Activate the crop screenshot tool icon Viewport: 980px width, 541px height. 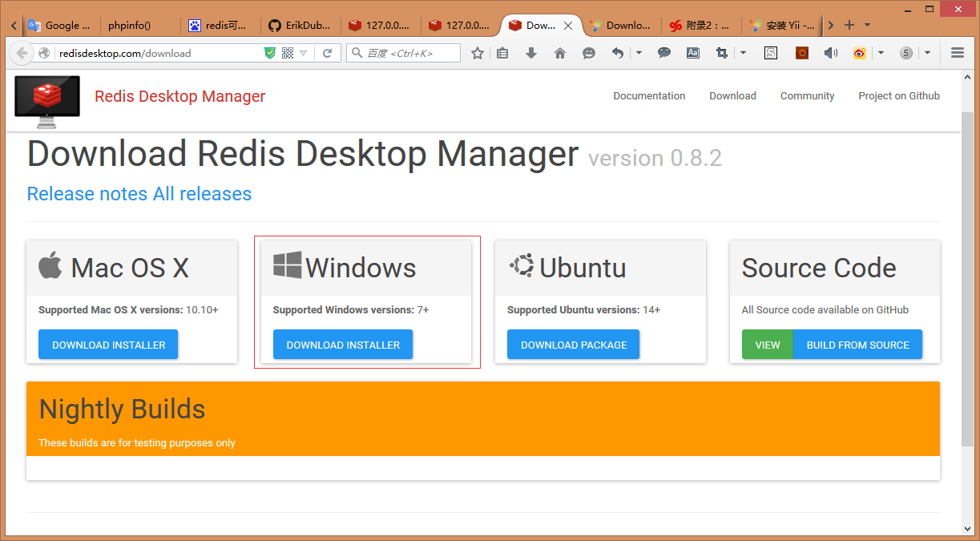(722, 53)
